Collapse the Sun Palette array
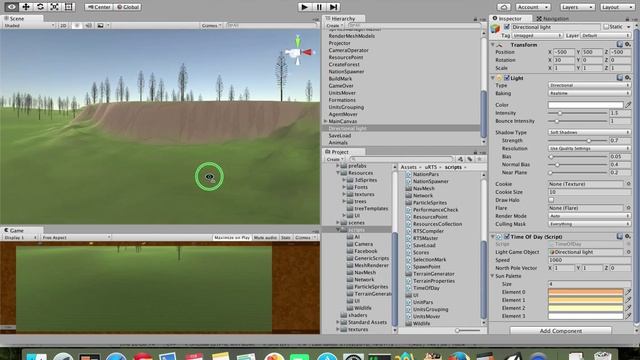The height and width of the screenshot is (360, 640). (x=493, y=276)
